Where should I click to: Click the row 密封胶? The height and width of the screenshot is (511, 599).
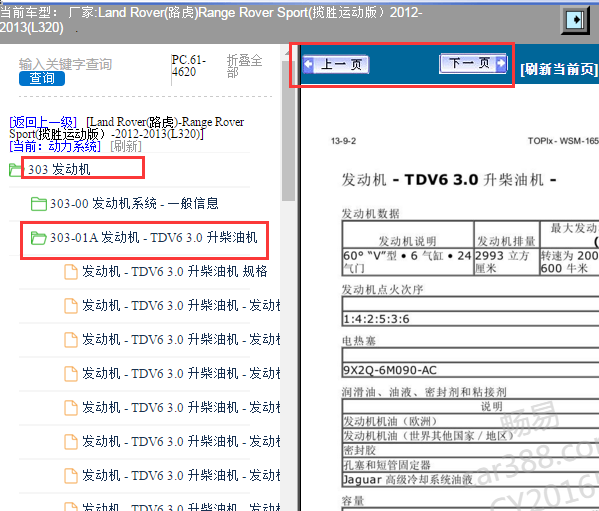point(359,450)
